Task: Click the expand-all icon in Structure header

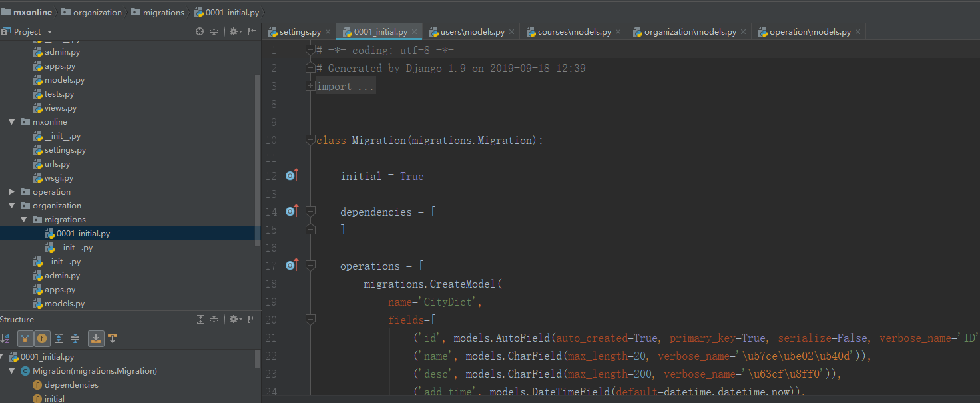Action: [x=200, y=320]
